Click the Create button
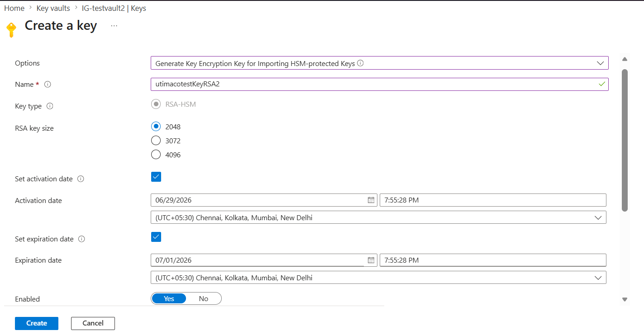 37,323
